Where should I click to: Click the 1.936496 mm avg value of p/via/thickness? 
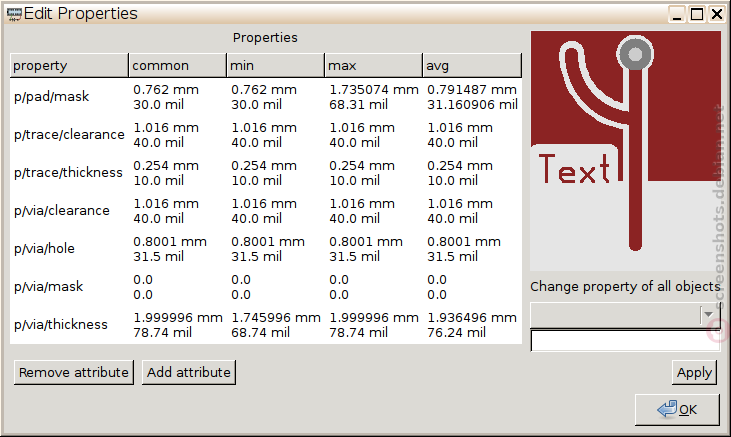[472, 318]
